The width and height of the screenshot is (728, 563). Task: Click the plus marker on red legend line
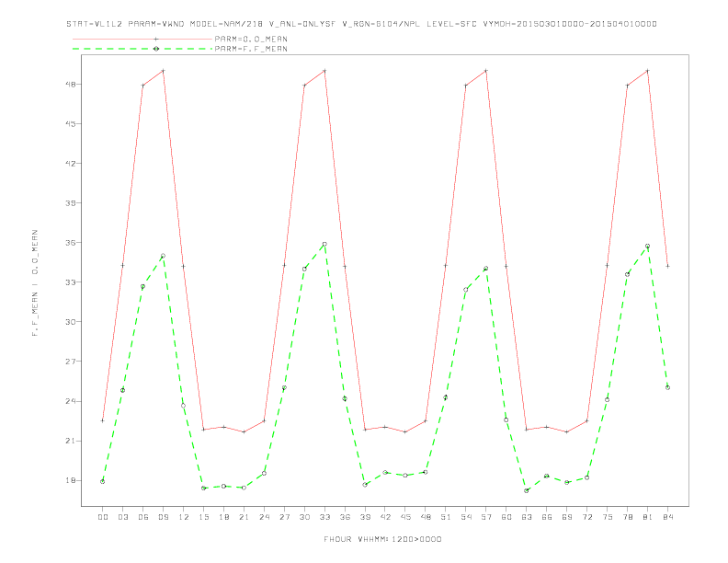(x=156, y=39)
